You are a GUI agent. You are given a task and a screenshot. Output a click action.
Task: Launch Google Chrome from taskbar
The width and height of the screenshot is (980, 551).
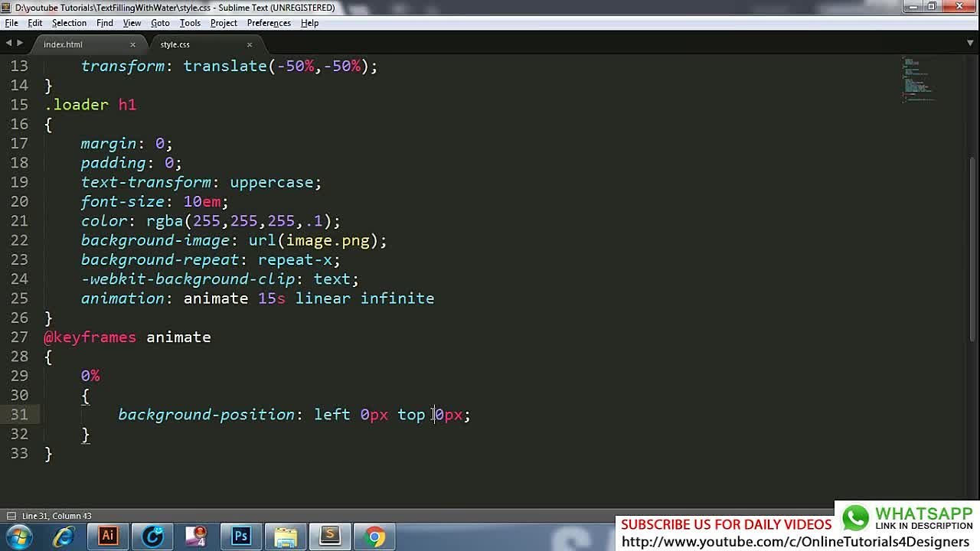click(375, 536)
